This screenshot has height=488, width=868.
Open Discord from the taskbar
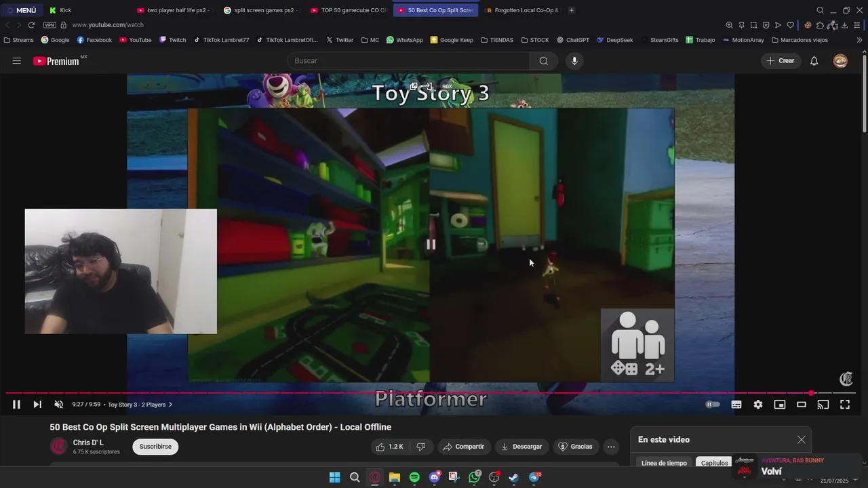pyautogui.click(x=435, y=477)
